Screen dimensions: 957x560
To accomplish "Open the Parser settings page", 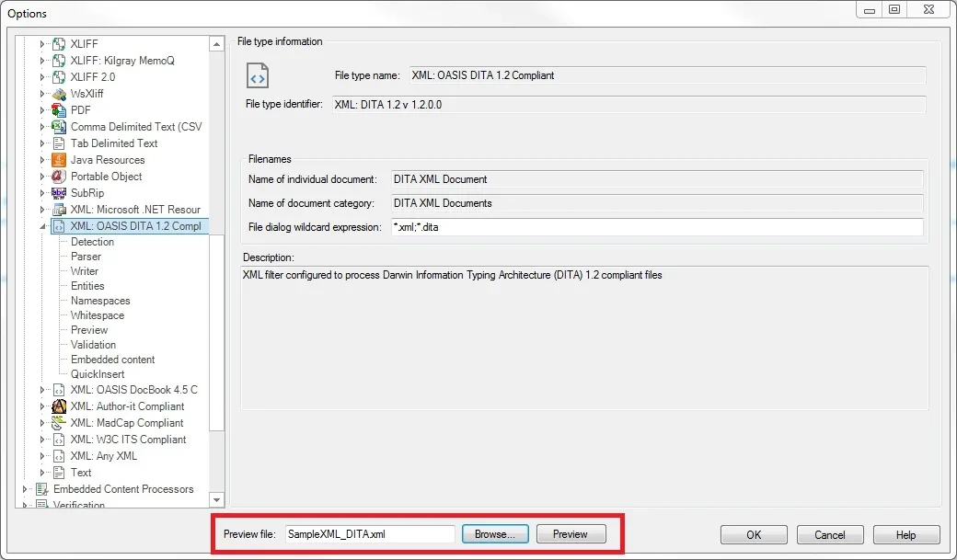I will 86,257.
